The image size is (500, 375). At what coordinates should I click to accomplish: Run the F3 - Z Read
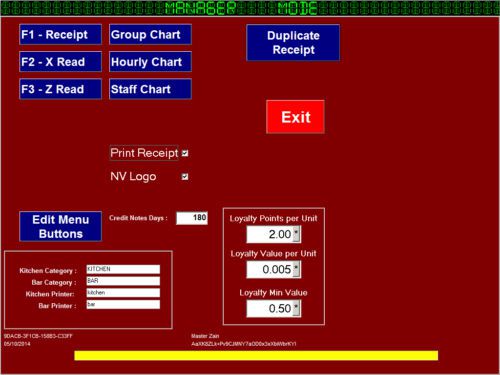(60, 89)
